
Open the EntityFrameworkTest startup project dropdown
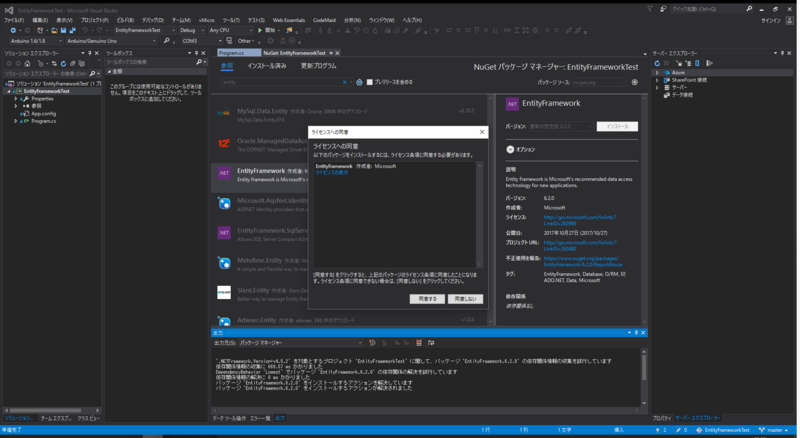[x=144, y=30]
